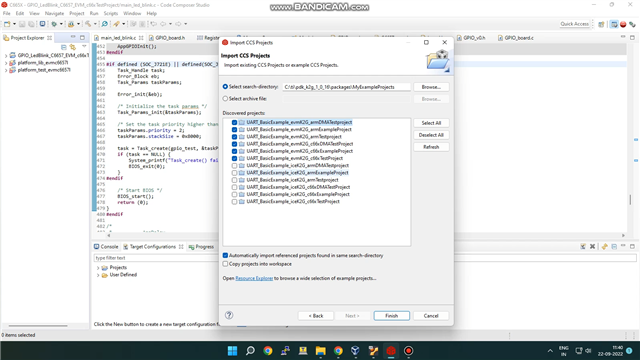Uncheck UART_BasicExample_evmK2G_c66xTestProject
This screenshot has width=640, height=360.
(234, 158)
